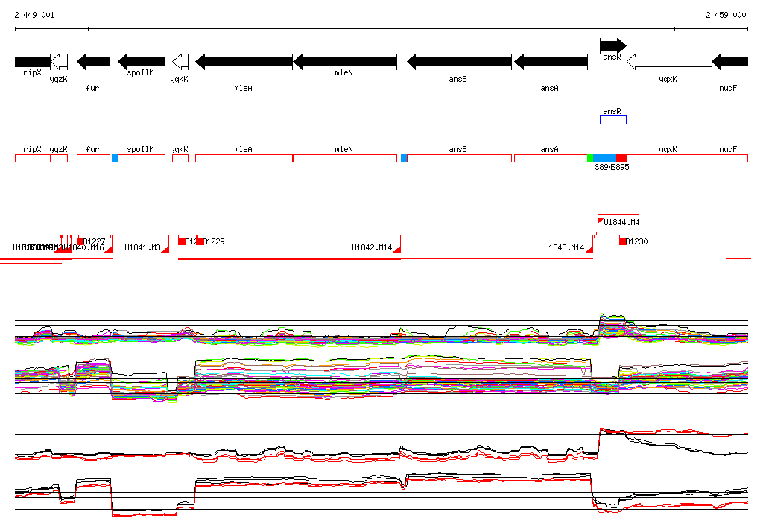Select the S894 label text
Screen dimensions: 763x532
[604, 167]
